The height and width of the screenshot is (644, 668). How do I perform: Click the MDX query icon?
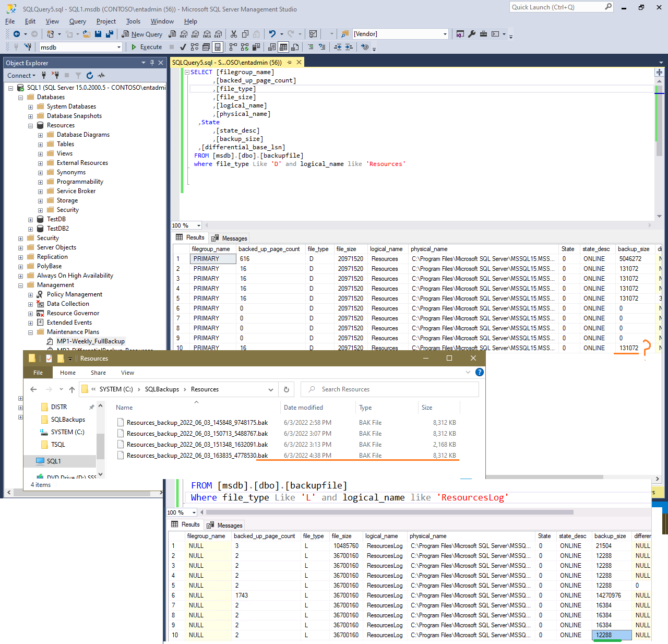click(x=183, y=34)
